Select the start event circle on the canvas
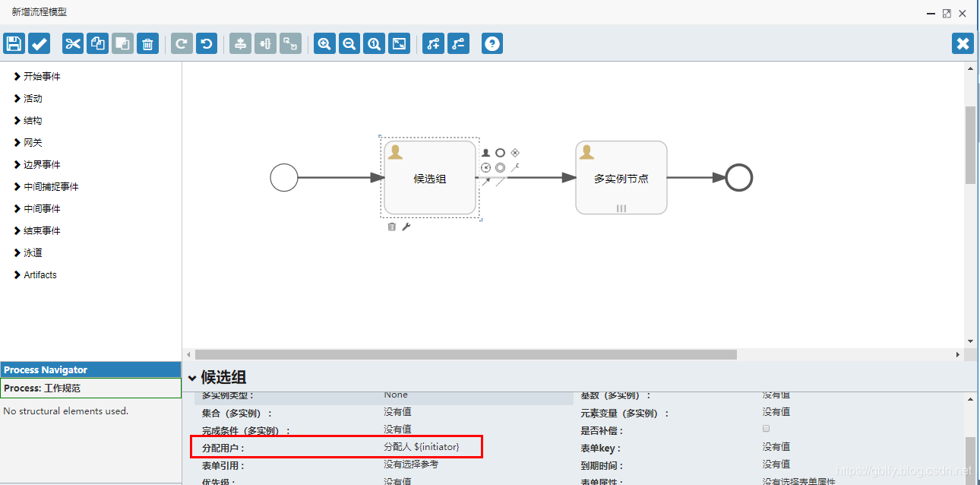The height and width of the screenshot is (485, 980). coord(284,178)
